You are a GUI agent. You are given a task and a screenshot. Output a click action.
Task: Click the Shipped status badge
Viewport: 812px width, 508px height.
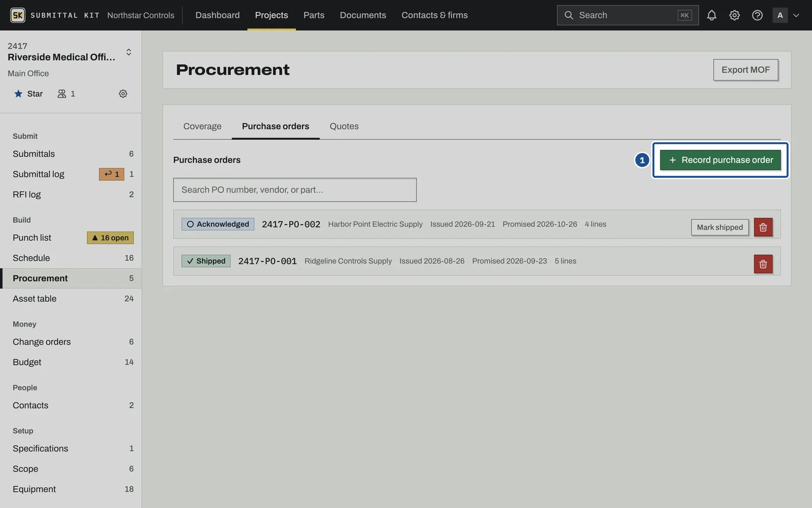pos(206,261)
